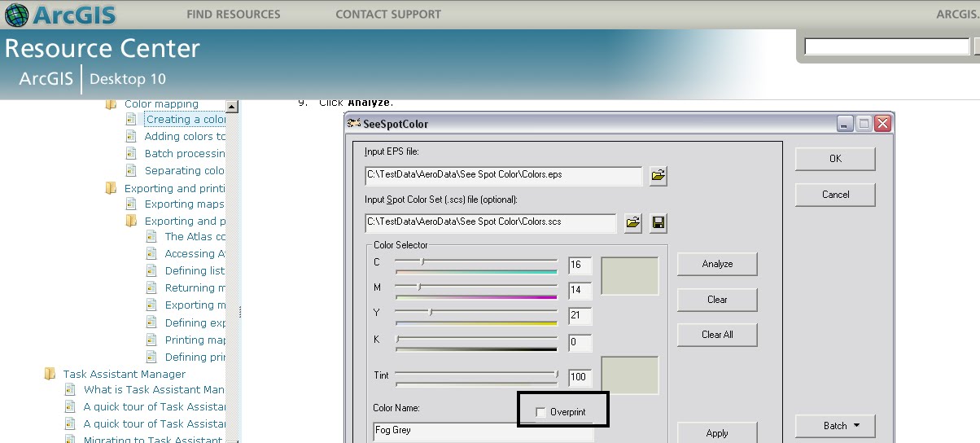Click the Tint value field showing 100
The height and width of the screenshot is (443, 980).
click(580, 377)
